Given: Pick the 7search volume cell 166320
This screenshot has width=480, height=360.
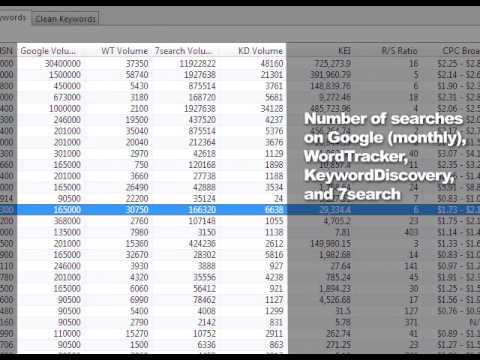Looking at the screenshot, I should point(202,210).
